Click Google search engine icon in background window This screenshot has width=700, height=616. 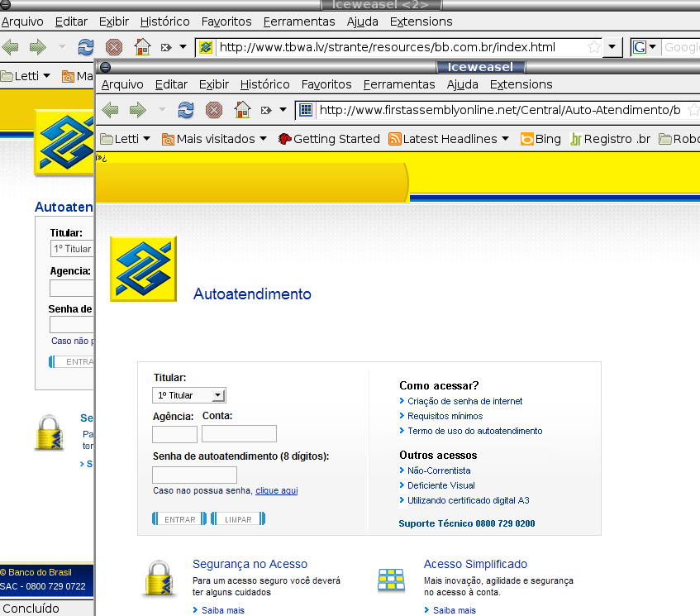click(x=640, y=47)
